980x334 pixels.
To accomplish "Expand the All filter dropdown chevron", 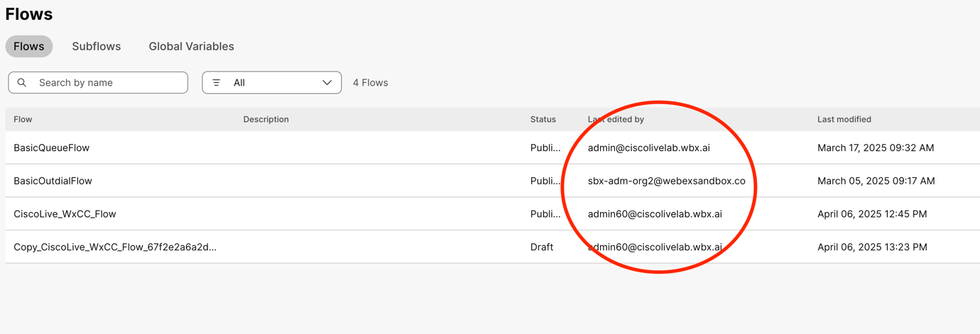I will 327,83.
